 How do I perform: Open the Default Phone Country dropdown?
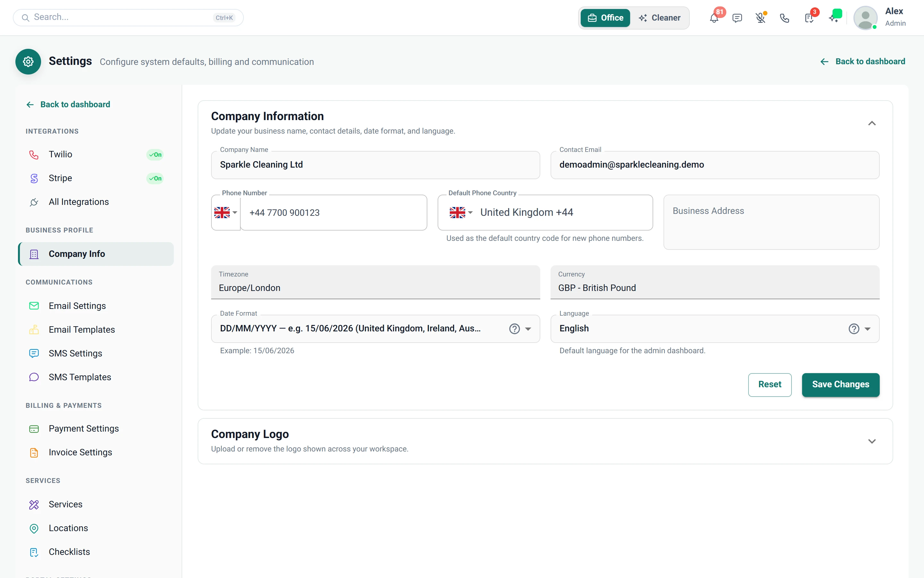point(545,213)
